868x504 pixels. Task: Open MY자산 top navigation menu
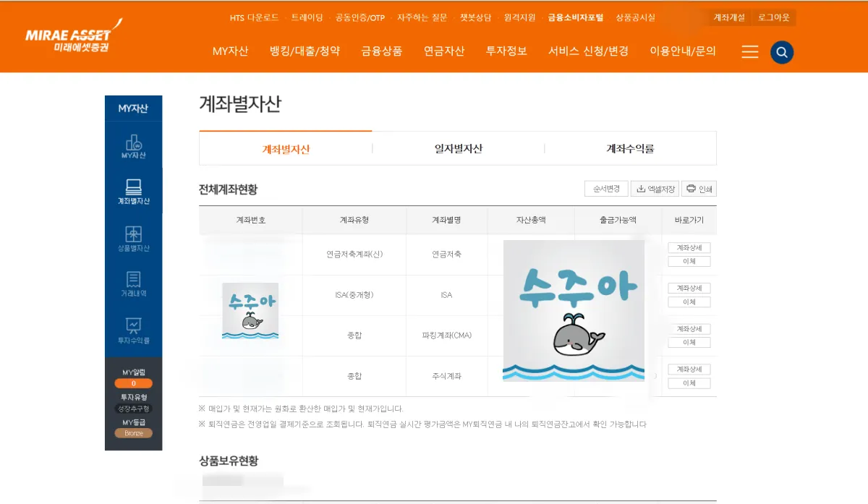point(230,51)
